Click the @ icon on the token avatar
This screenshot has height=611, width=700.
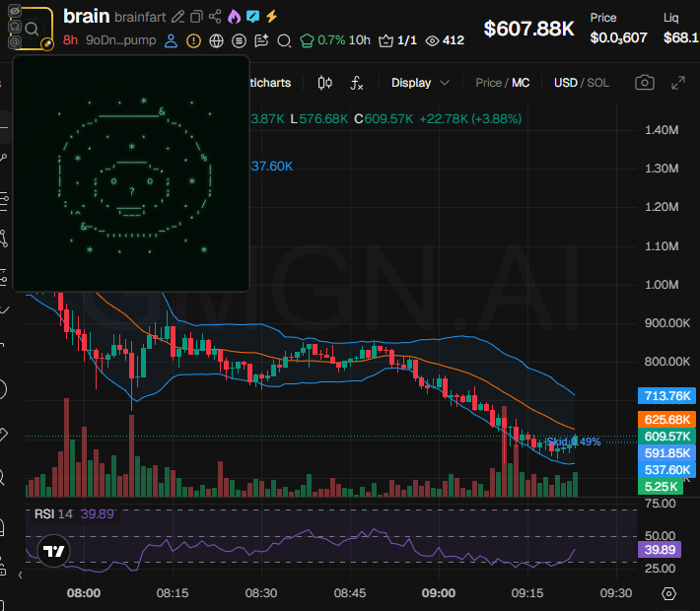click(15, 42)
